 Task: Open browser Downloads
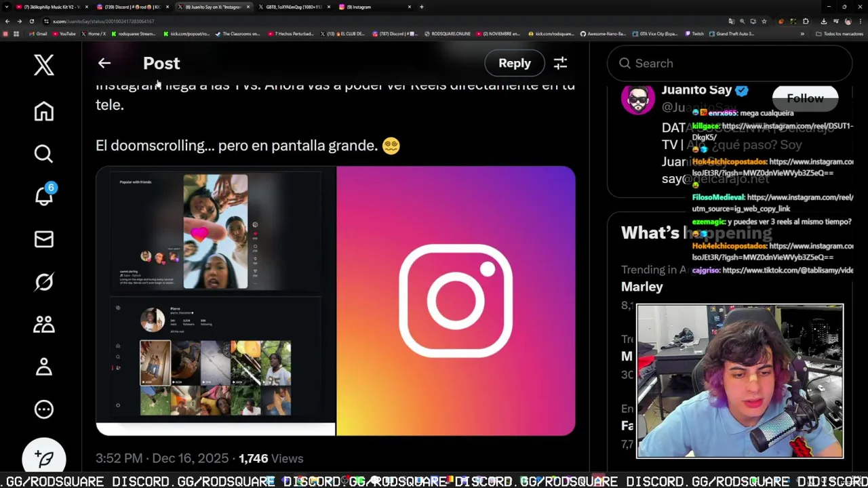tap(823, 21)
